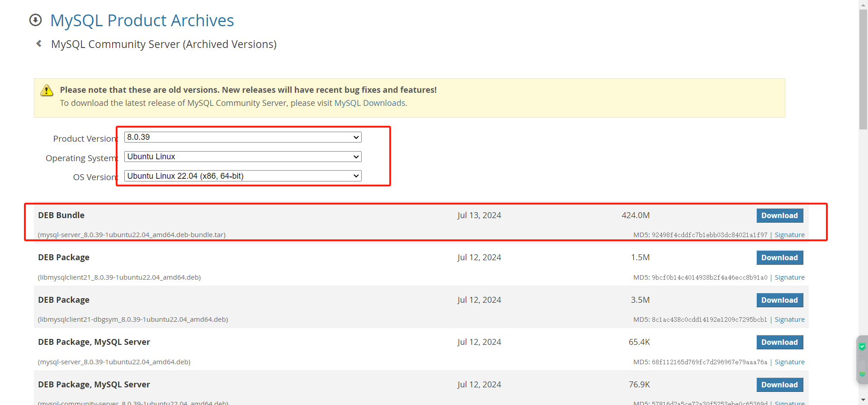Select the DEB Bundle title text
Viewport: 868px width, 405px height.
pos(61,215)
